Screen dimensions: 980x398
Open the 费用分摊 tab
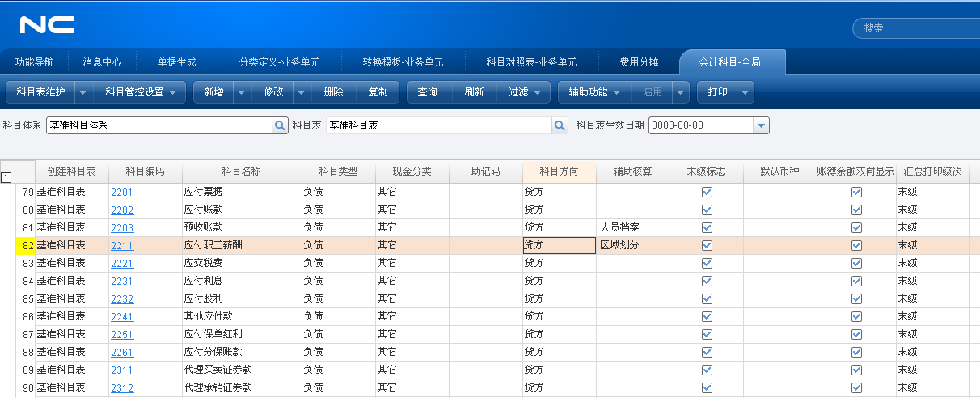639,61
